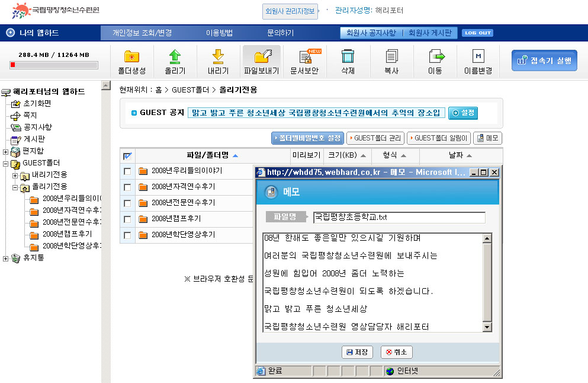Select 내리기전용 folder in the tree
Viewport: 588px width, 383px height.
pyautogui.click(x=50, y=174)
